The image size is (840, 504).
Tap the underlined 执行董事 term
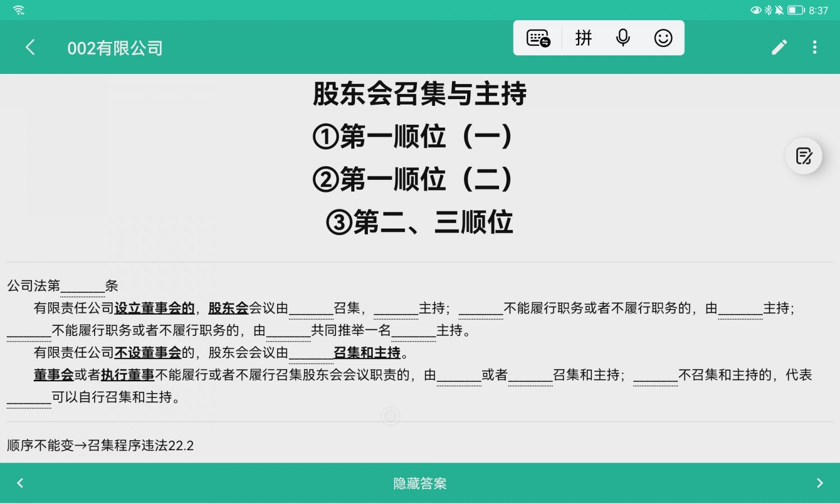(x=127, y=375)
